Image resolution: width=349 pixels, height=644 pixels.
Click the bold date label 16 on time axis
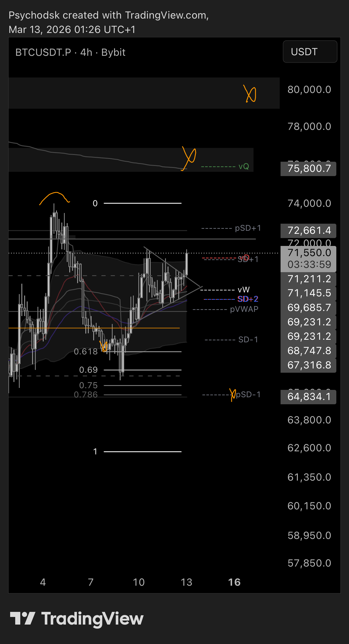tap(234, 582)
